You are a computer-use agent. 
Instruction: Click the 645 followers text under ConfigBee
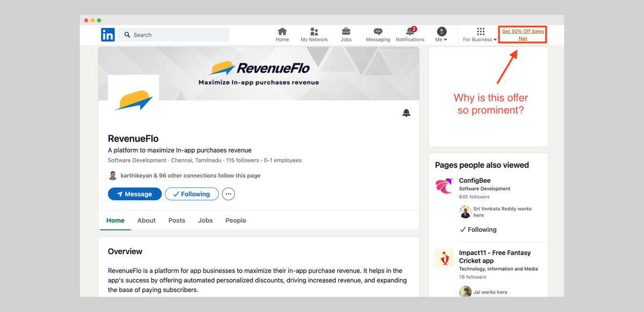[474, 197]
